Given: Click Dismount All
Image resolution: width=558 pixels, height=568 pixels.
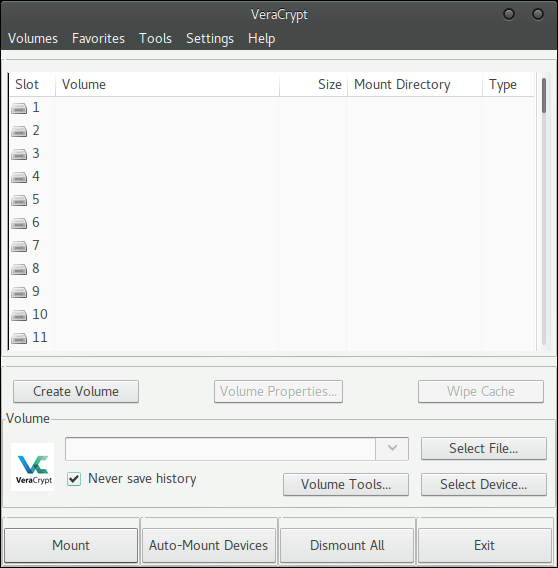Looking at the screenshot, I should 347,545.
